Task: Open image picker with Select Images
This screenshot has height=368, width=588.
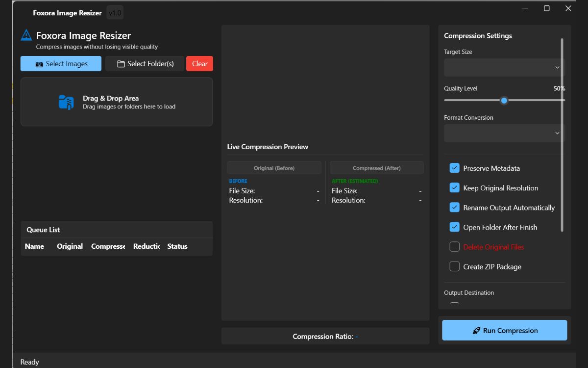Action: (x=61, y=64)
